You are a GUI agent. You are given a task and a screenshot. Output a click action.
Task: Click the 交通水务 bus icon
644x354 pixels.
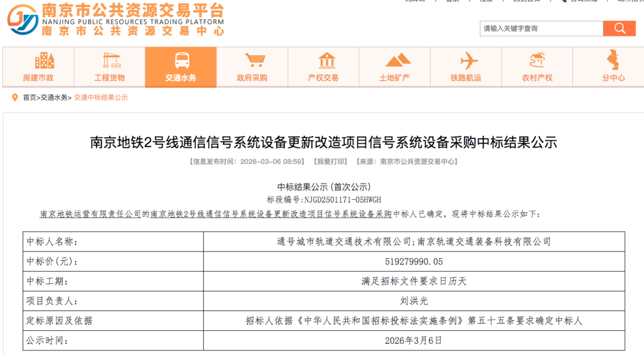182,60
